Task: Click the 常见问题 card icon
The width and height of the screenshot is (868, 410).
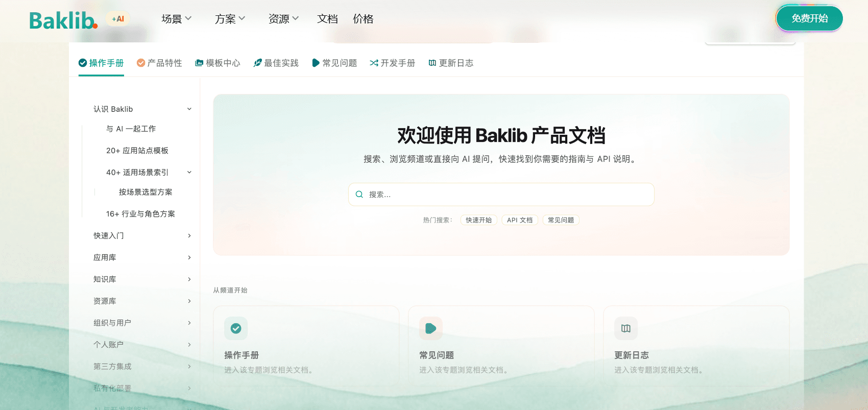Action: pyautogui.click(x=431, y=328)
